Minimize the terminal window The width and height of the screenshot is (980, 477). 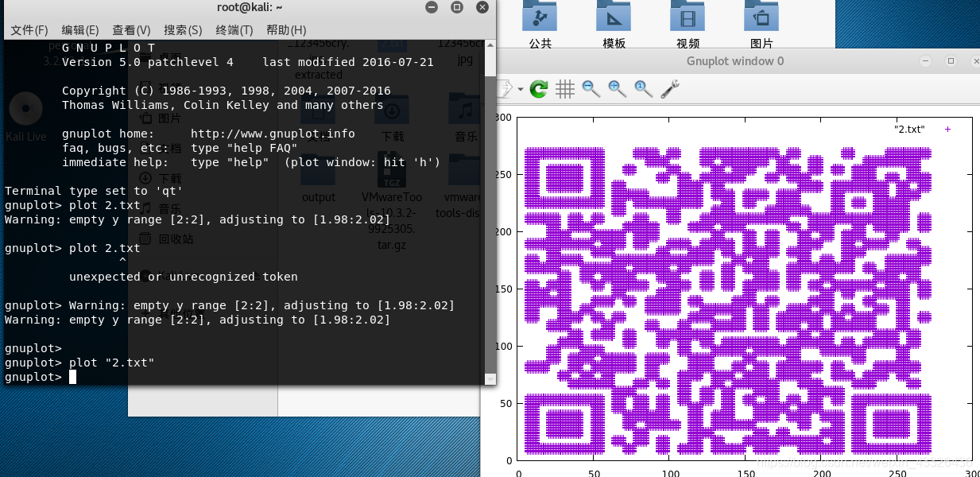point(431,7)
